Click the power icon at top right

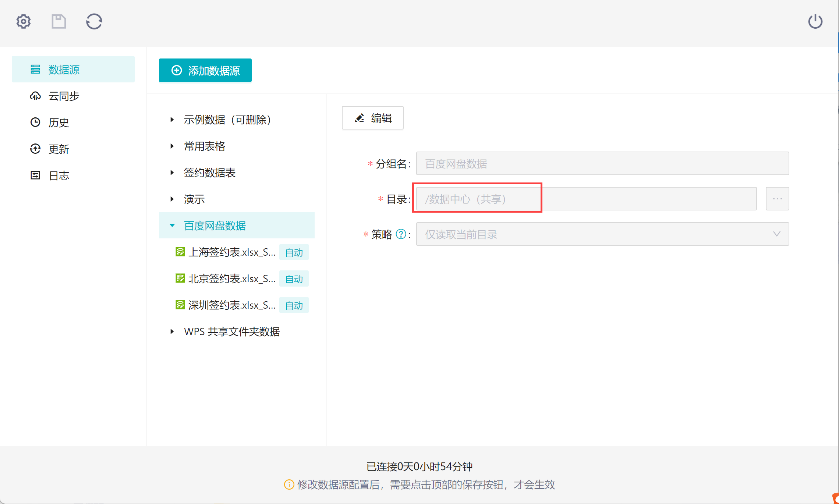pyautogui.click(x=815, y=21)
